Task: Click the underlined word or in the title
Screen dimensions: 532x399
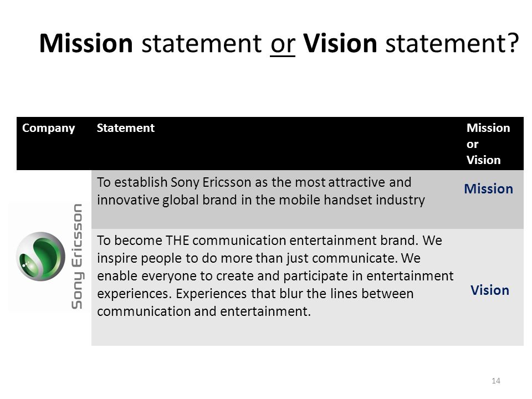Action: tap(283, 44)
